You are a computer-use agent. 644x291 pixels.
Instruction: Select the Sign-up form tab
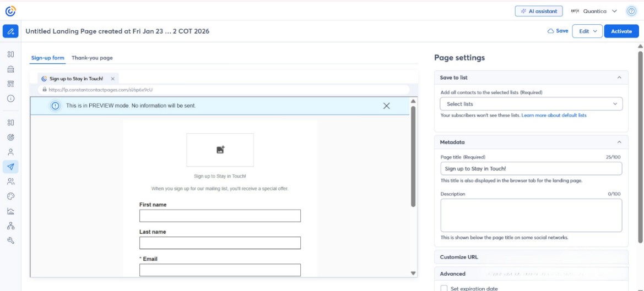pyautogui.click(x=47, y=58)
